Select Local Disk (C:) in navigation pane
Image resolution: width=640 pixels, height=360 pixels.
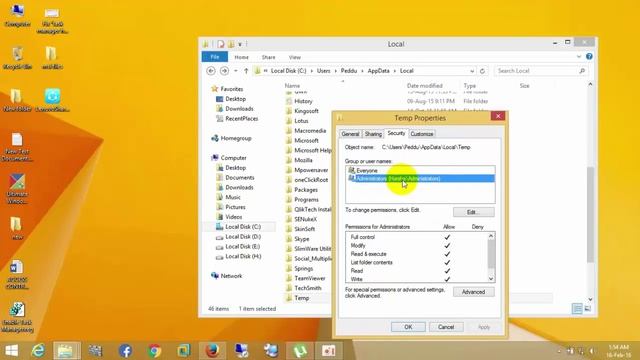pyautogui.click(x=243, y=227)
